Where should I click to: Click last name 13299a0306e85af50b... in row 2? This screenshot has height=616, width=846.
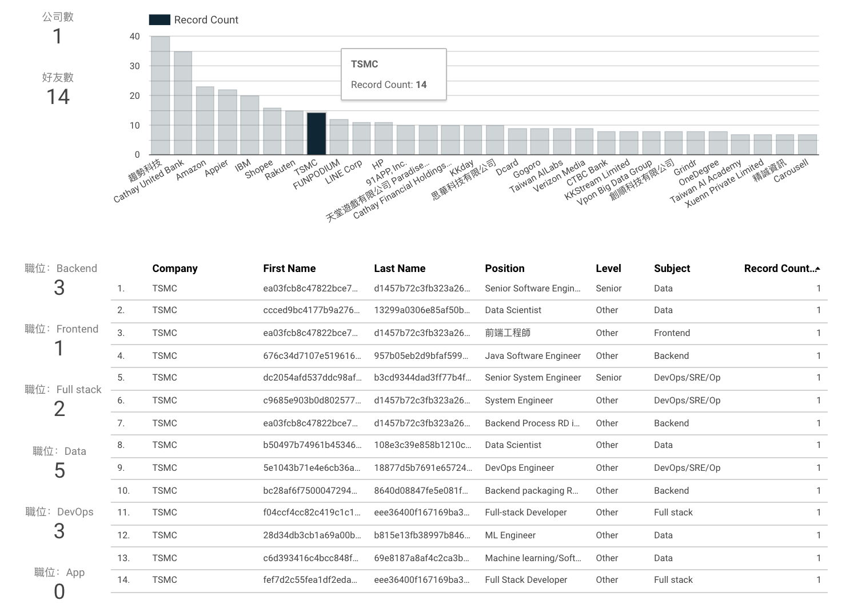422,310
